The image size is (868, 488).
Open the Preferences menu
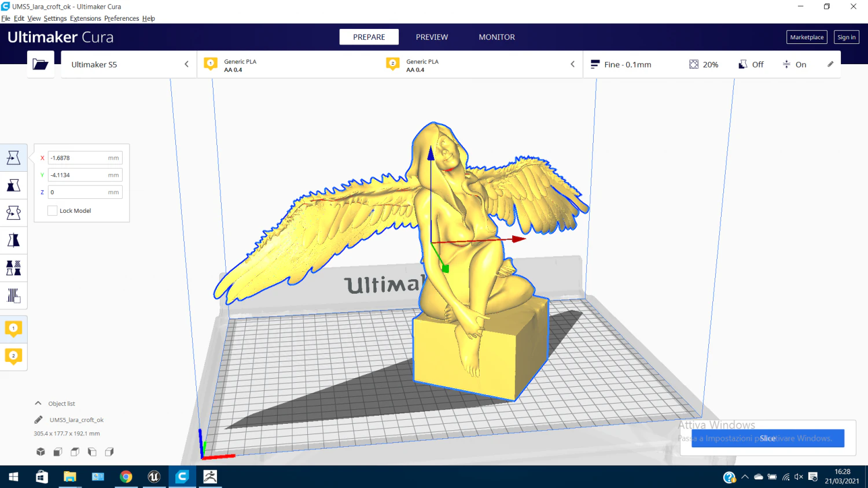(122, 19)
